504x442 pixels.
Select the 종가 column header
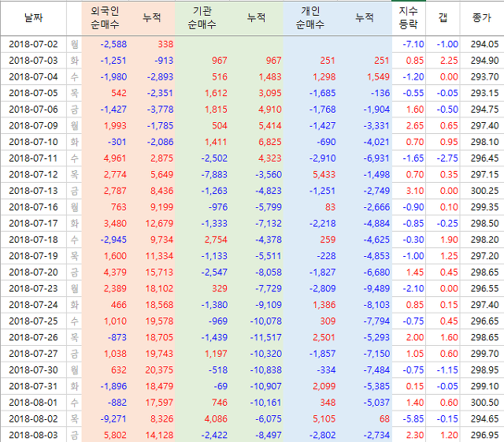(481, 18)
